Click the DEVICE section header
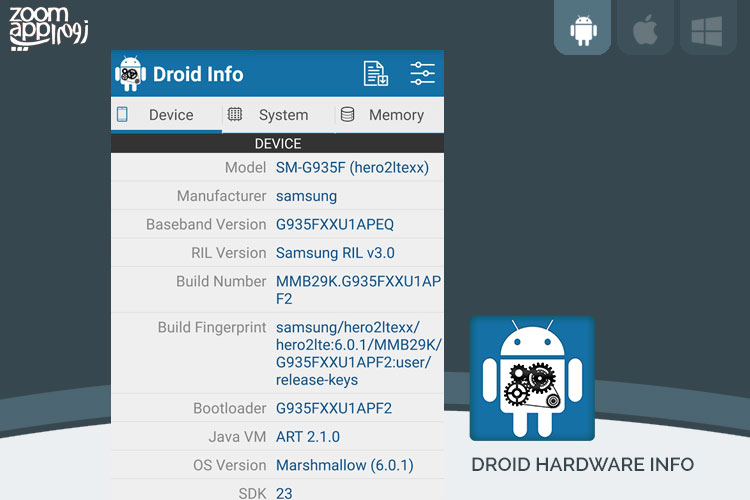The image size is (750, 500). (x=277, y=144)
